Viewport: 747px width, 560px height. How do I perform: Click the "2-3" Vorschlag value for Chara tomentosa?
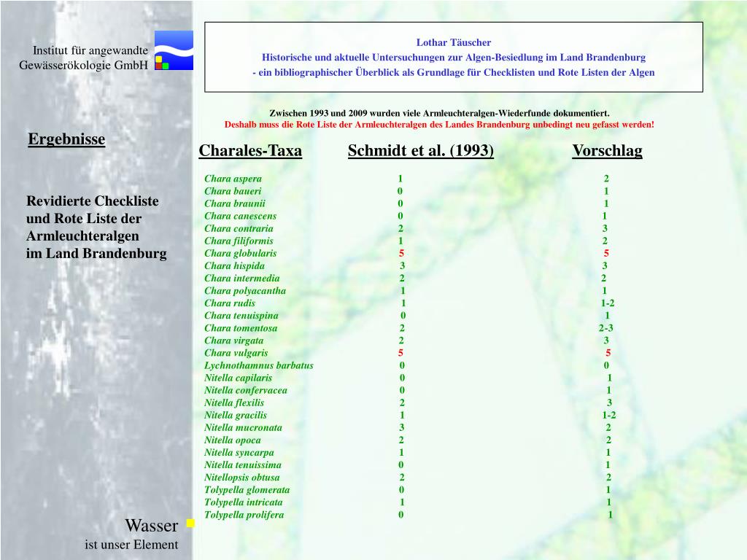(x=606, y=328)
